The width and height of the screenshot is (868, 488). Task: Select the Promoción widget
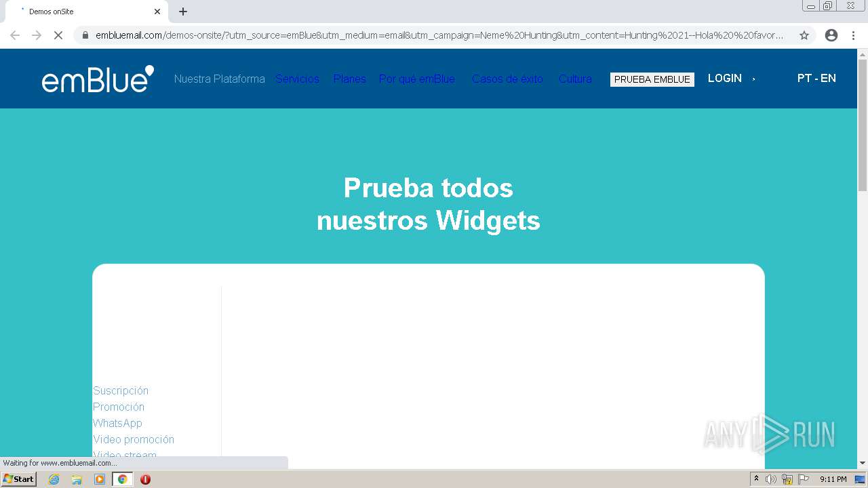coord(119,407)
